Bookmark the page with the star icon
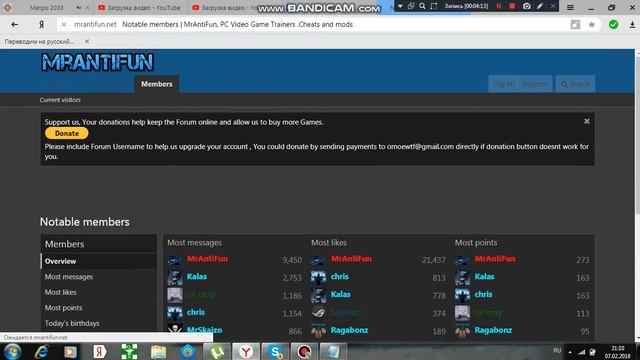Image resolution: width=640 pixels, height=360 pixels. tap(591, 25)
